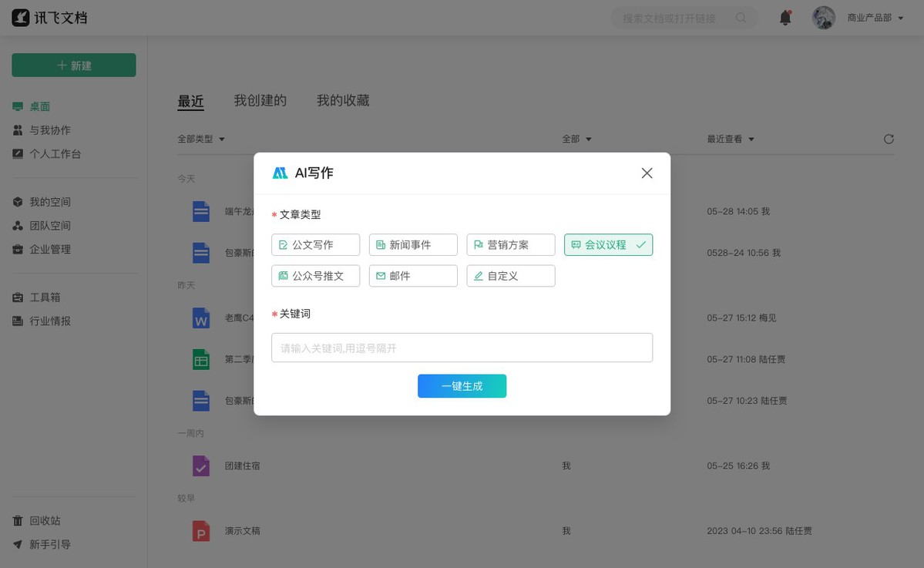Open the 工具箱 toolbox
924x568 pixels.
pos(45,297)
